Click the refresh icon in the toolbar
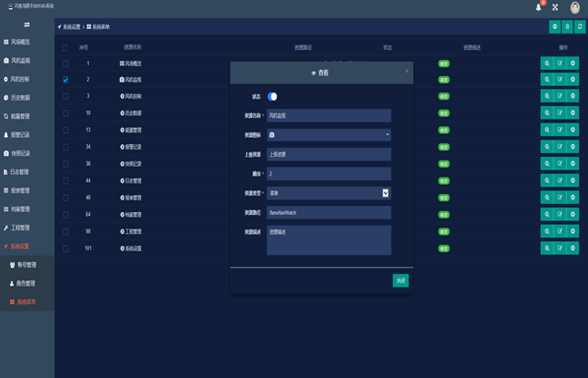 pyautogui.click(x=579, y=27)
